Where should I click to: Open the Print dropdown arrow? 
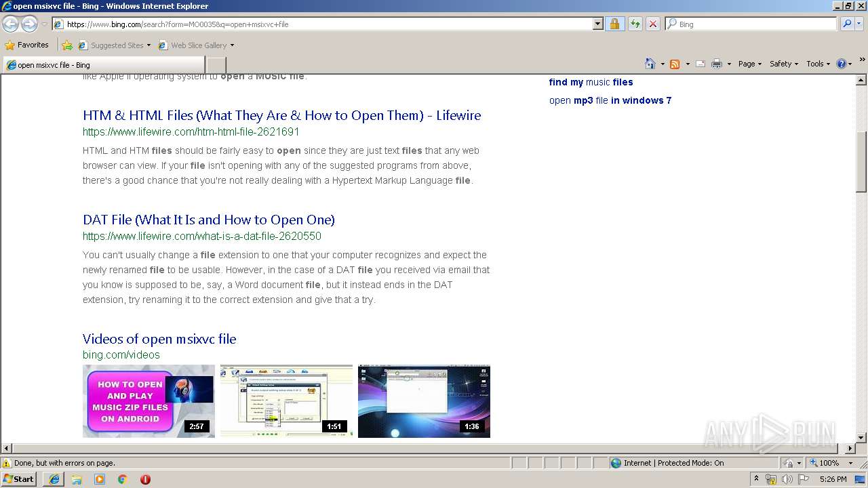coord(729,64)
